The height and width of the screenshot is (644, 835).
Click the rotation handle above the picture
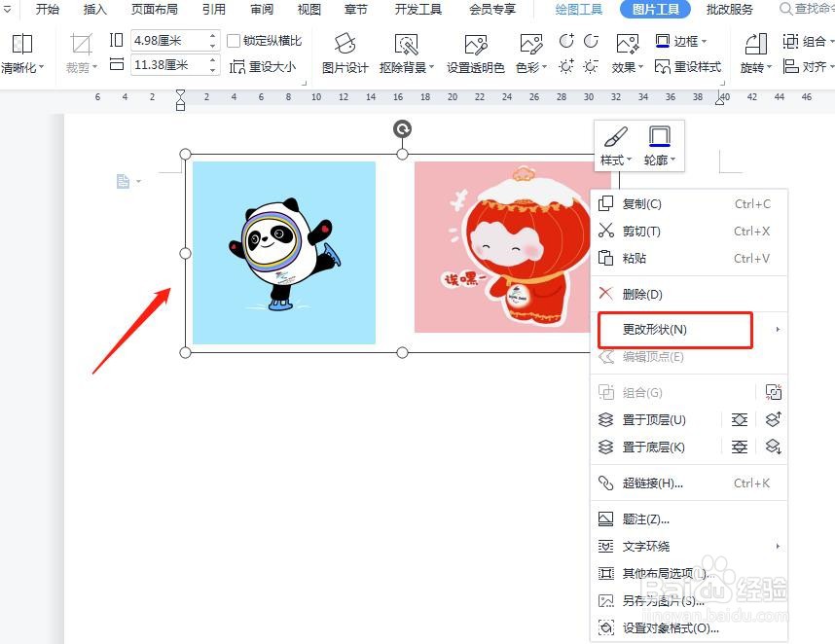402,128
